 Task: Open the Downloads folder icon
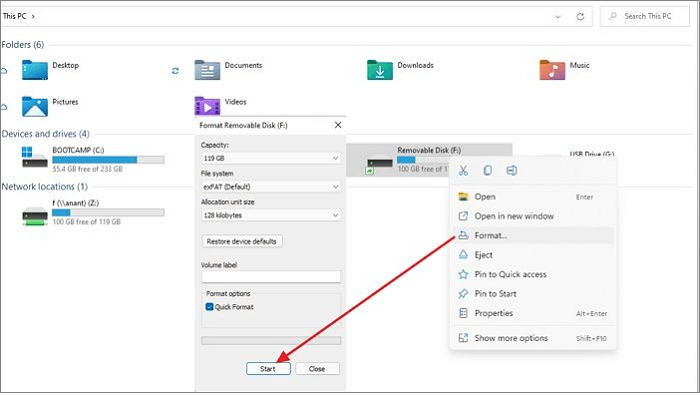click(x=380, y=70)
